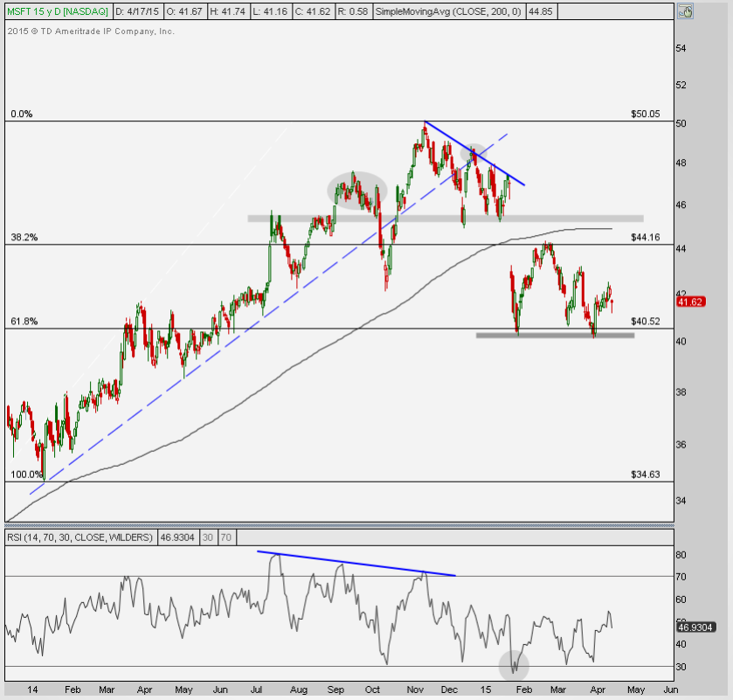Select the 61.8% retracement label

[x=23, y=322]
